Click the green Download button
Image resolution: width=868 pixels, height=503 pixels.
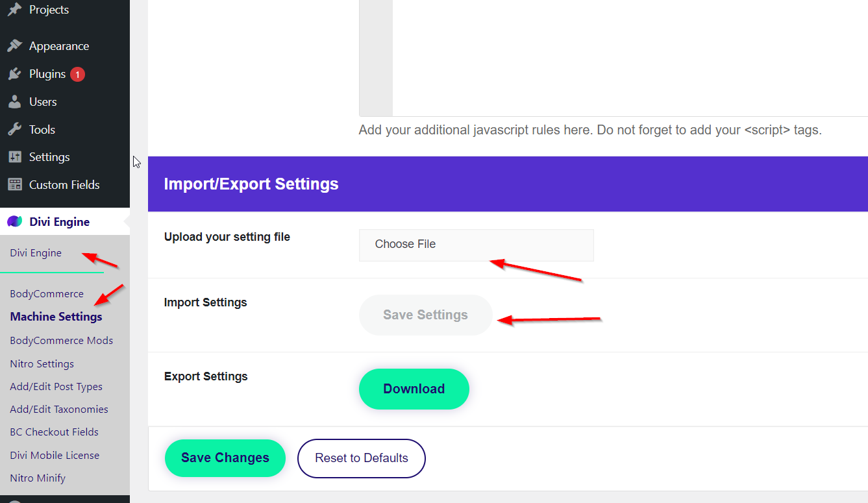pyautogui.click(x=414, y=389)
